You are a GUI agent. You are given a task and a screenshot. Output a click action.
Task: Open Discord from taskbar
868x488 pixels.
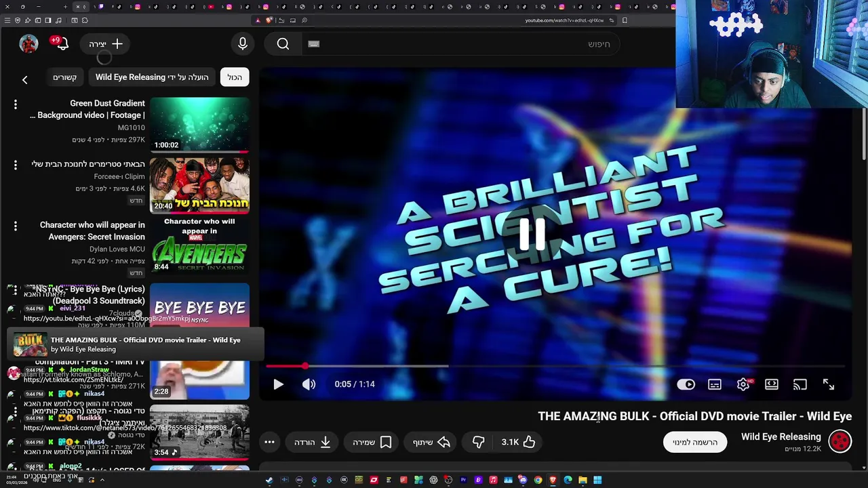523,480
